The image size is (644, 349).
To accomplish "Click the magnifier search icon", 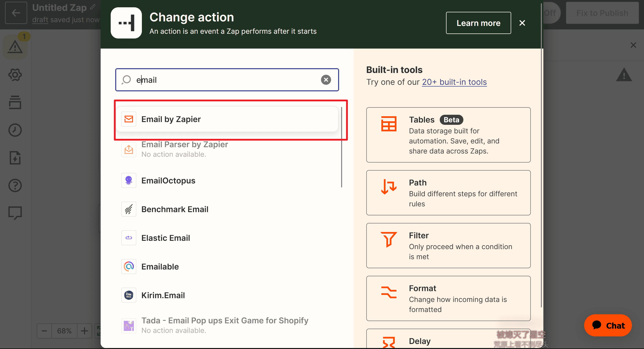I will (x=126, y=80).
